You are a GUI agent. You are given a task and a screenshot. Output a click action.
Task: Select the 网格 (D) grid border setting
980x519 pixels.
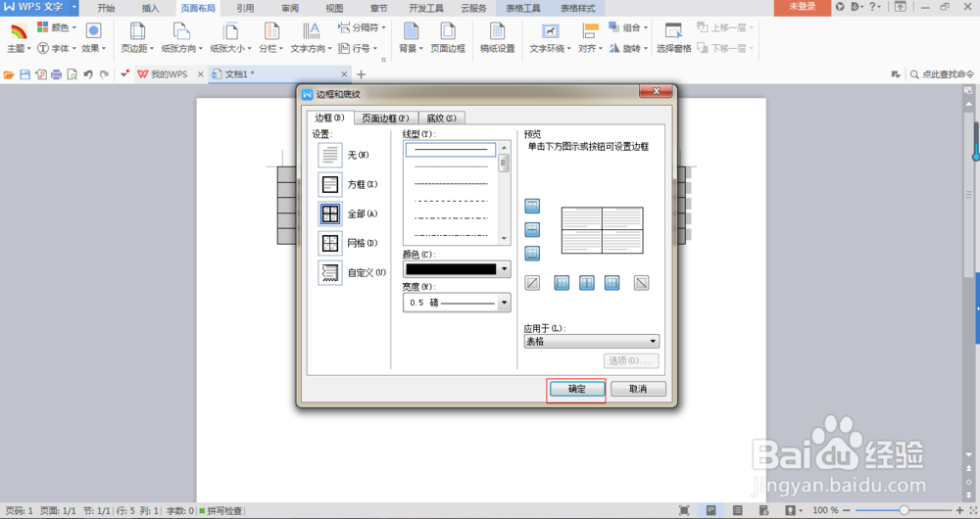(x=330, y=243)
